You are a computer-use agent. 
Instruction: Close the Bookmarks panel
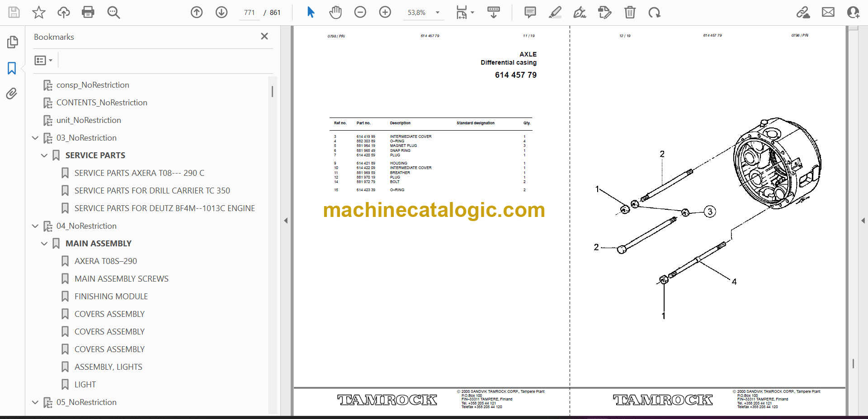(x=264, y=36)
